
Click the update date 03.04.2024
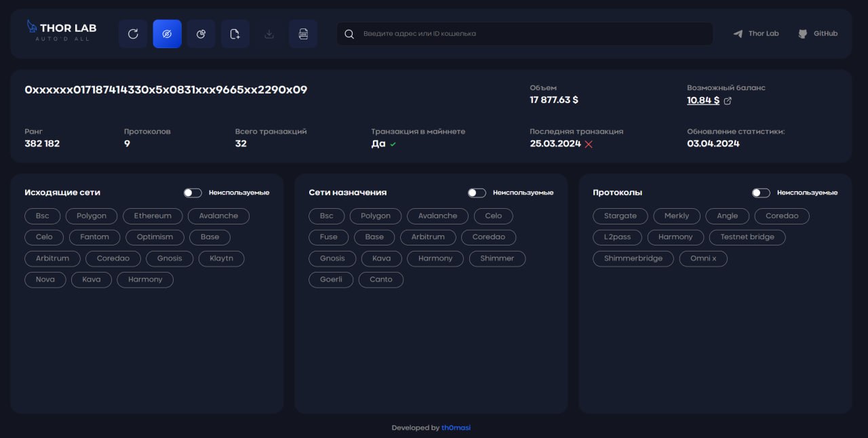(x=713, y=144)
